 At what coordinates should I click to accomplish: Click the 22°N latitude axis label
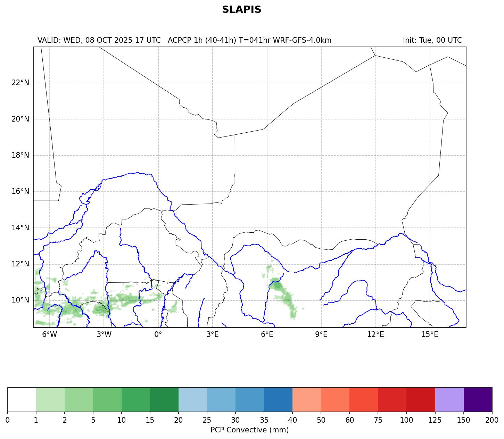pyautogui.click(x=20, y=83)
